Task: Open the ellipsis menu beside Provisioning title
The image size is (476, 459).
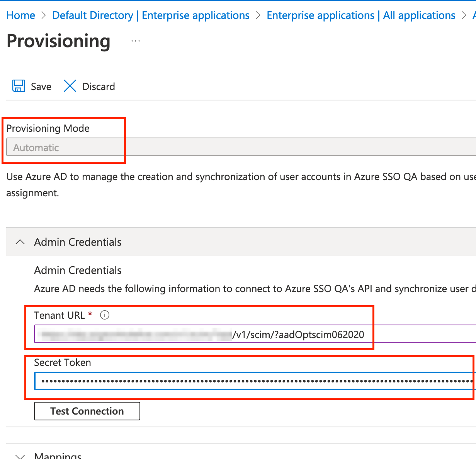Action: pyautogui.click(x=136, y=41)
